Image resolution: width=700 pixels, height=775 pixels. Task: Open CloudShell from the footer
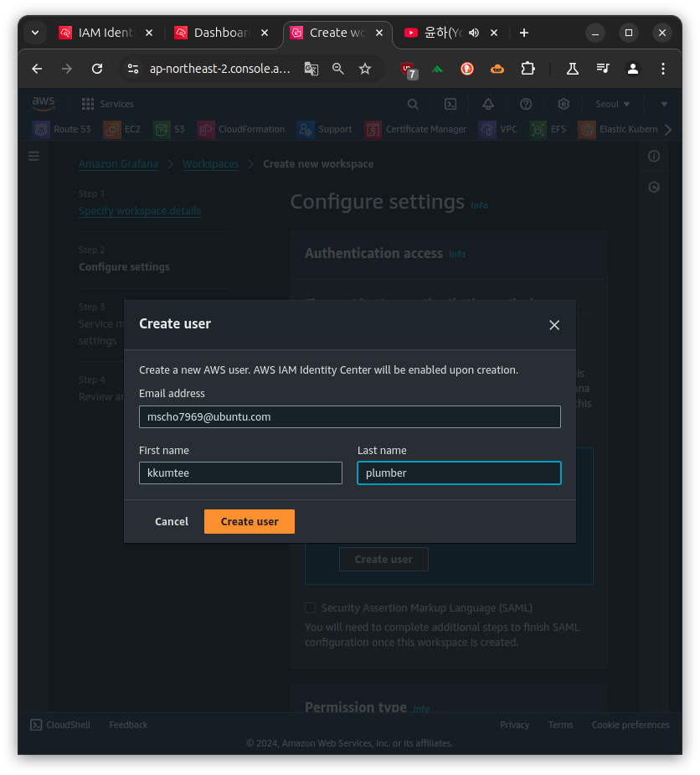(x=60, y=725)
